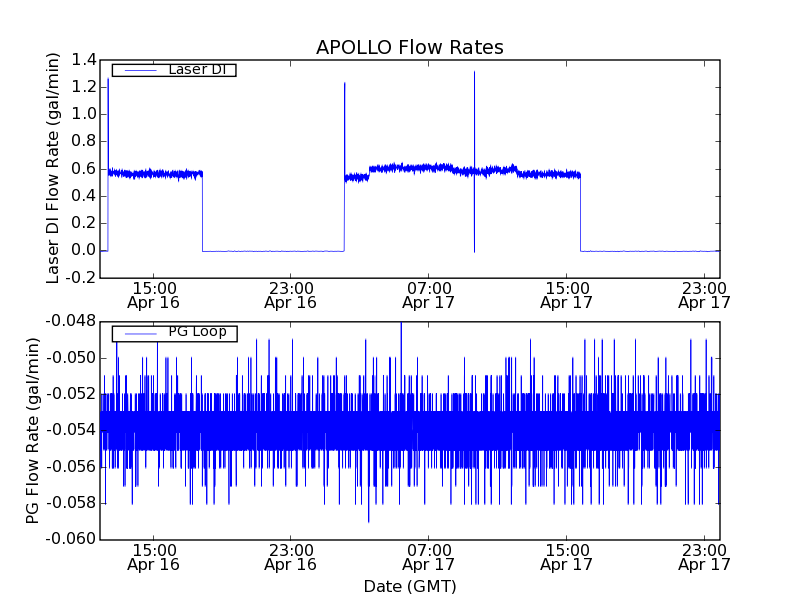This screenshot has width=800, height=600.
Task: Click the -0.2 tick on Laser DI axis
Action: pos(81,278)
